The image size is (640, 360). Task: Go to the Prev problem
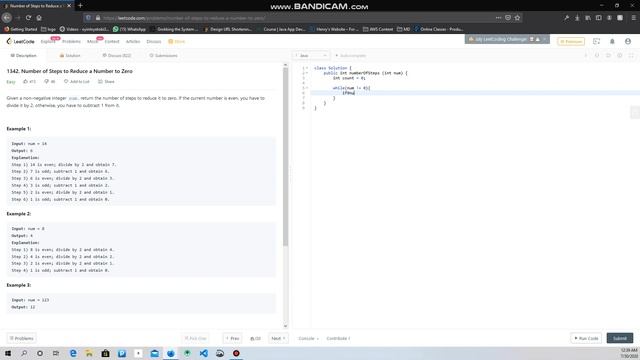point(232,338)
